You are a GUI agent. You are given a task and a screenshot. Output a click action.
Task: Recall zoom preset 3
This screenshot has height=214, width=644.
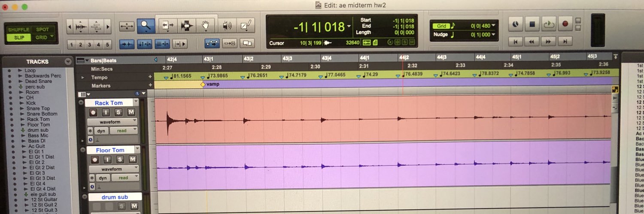(89, 45)
